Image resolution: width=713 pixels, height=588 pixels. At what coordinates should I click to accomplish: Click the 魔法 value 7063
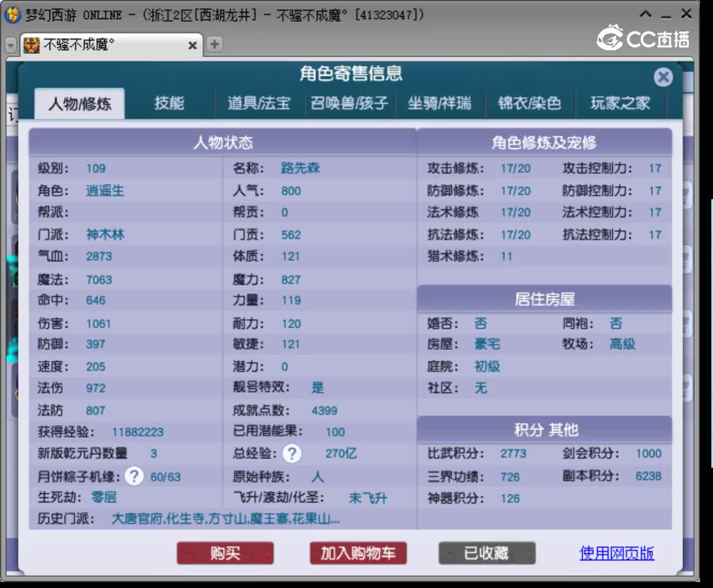(x=99, y=280)
